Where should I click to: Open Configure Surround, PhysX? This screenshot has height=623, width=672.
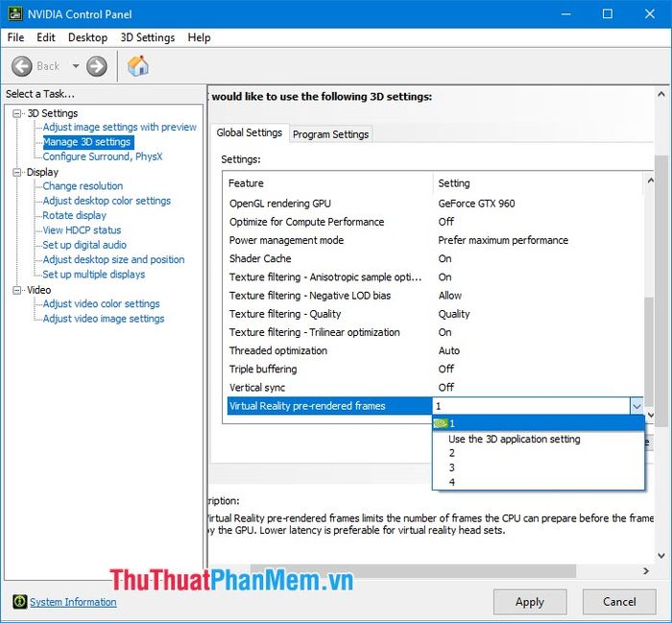tap(103, 156)
